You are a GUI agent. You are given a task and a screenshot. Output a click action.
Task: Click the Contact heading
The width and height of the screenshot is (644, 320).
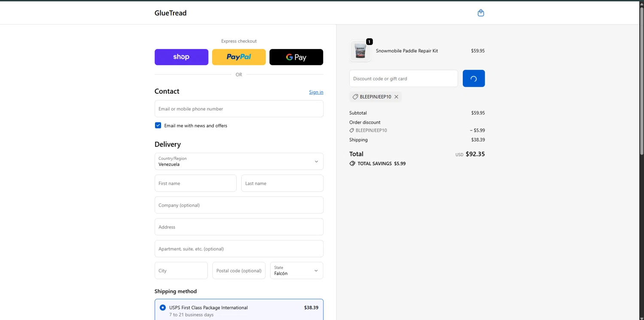click(x=167, y=91)
